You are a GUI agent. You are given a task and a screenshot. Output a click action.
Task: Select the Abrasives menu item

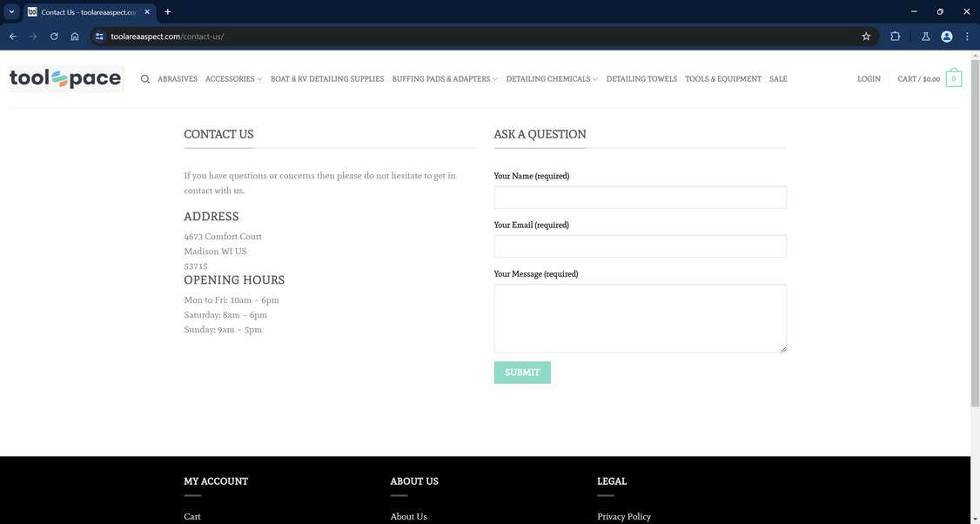coord(177,78)
